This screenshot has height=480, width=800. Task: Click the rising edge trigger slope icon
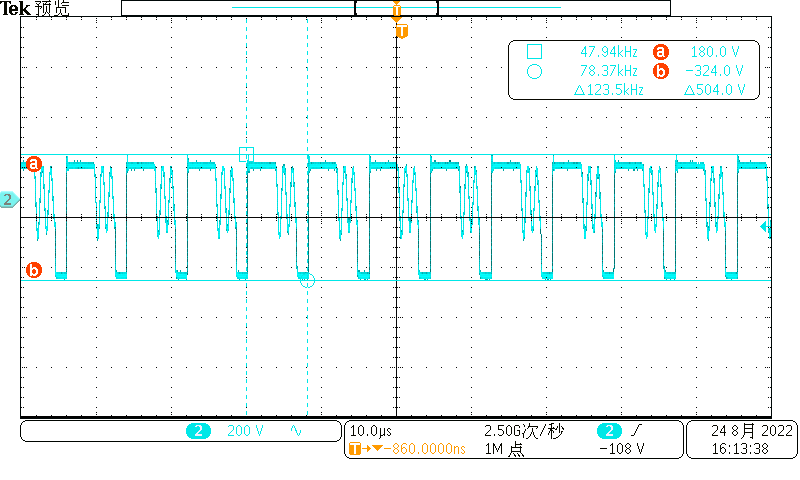[636, 431]
